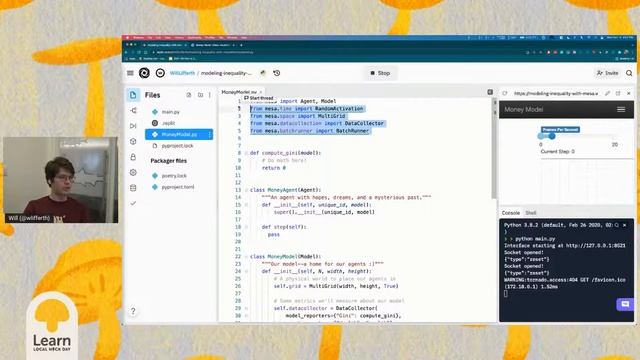Close the MoneyModel.py editor tab
The width and height of the screenshot is (640, 360).
[x=261, y=92]
